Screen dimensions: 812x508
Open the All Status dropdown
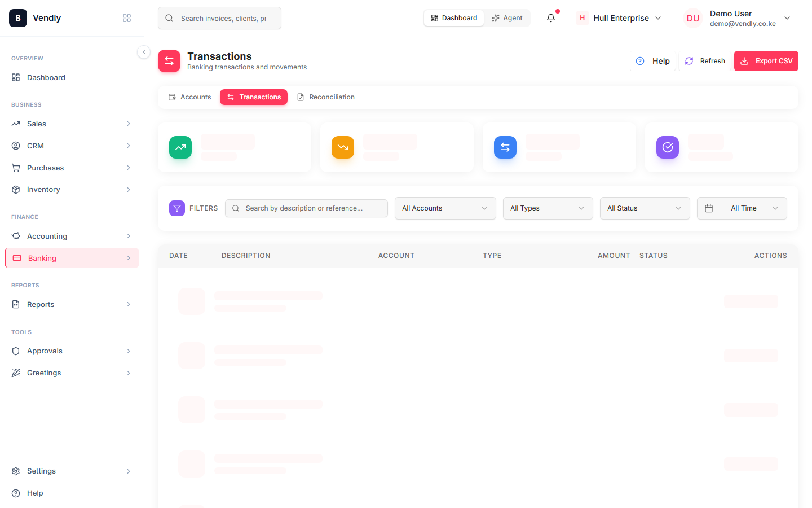coord(645,208)
